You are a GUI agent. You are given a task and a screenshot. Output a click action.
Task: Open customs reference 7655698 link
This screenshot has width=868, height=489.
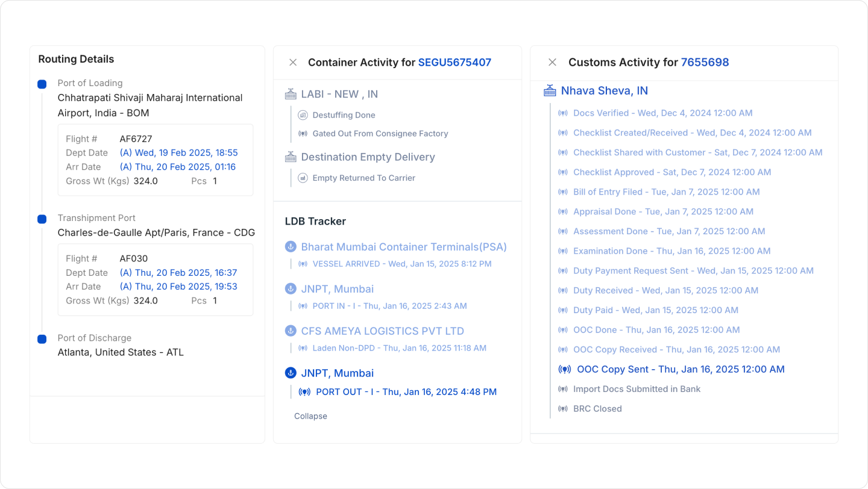click(x=705, y=62)
